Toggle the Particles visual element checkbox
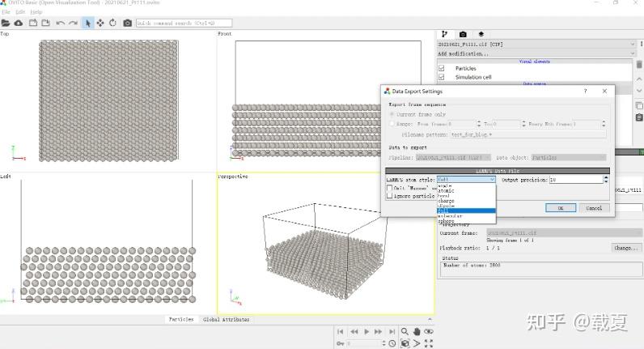 click(x=442, y=69)
